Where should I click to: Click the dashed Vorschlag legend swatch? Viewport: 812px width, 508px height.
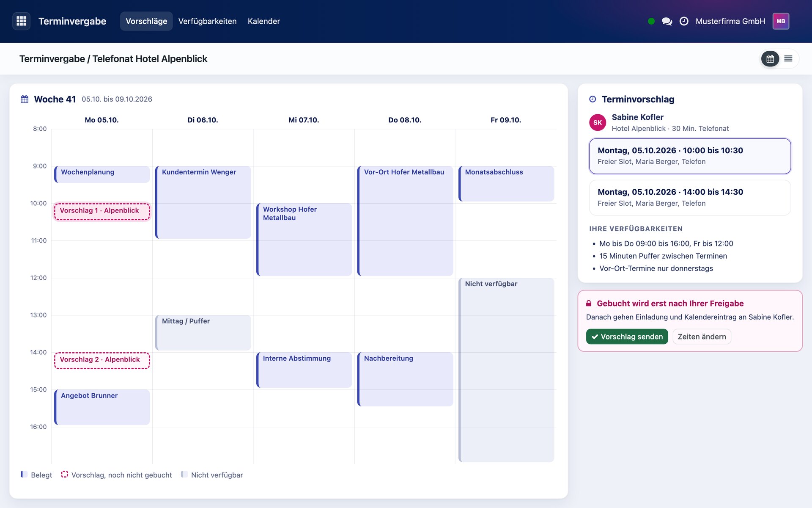[x=64, y=474]
